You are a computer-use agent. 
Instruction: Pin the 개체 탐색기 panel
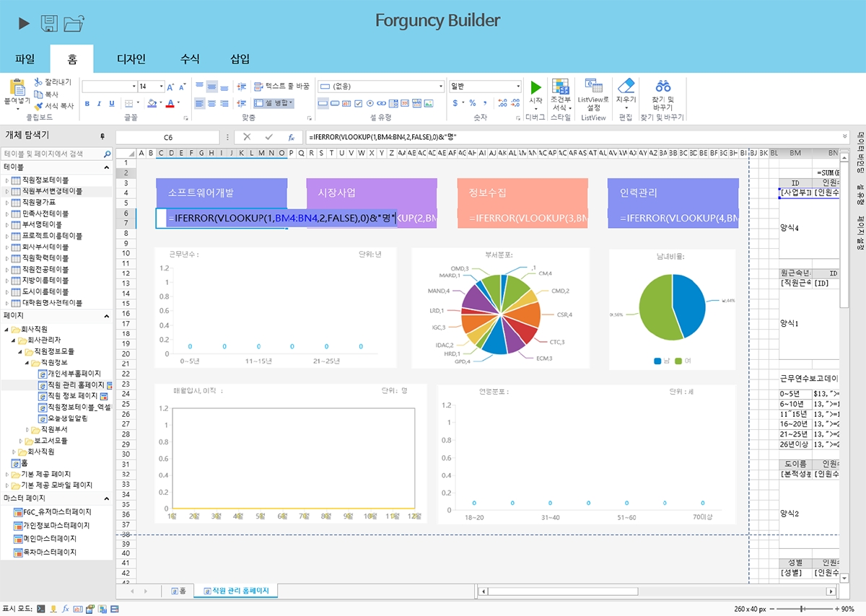pyautogui.click(x=102, y=136)
